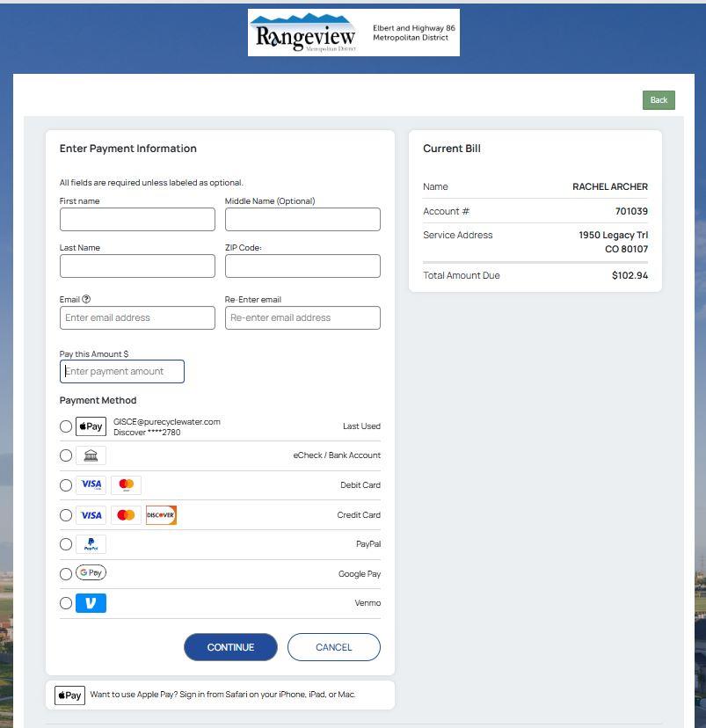Click the Enter payment amount field
Screen dimensions: 706x728
[121, 371]
